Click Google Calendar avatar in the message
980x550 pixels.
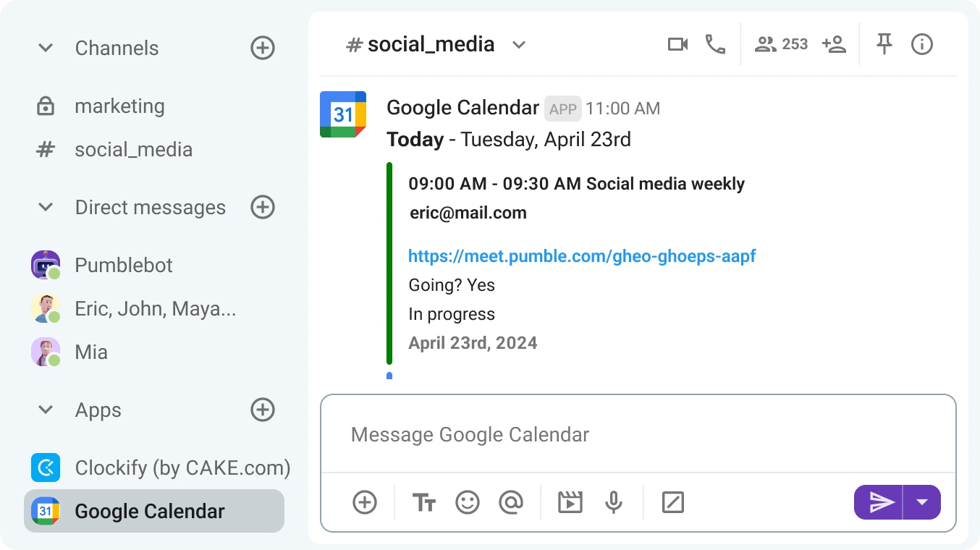tap(343, 114)
